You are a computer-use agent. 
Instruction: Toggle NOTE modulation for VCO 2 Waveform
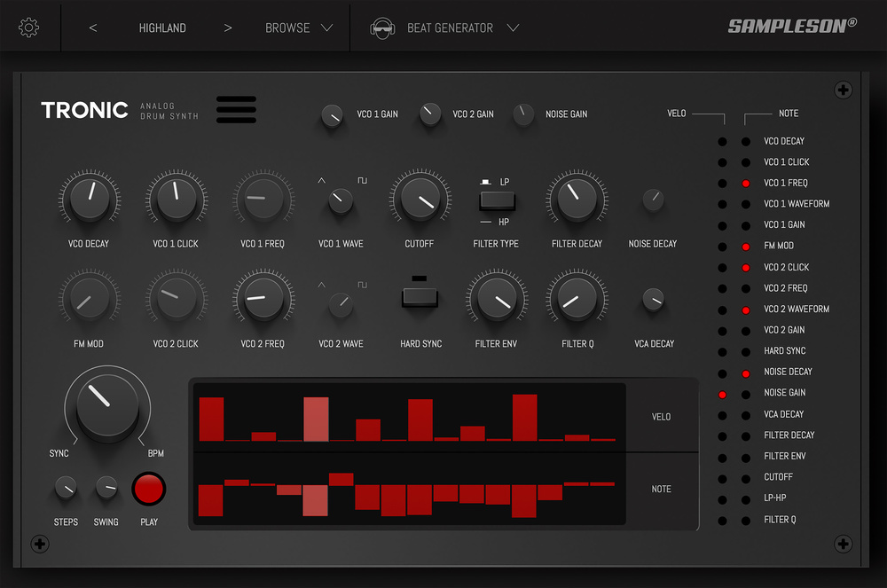coord(746,310)
